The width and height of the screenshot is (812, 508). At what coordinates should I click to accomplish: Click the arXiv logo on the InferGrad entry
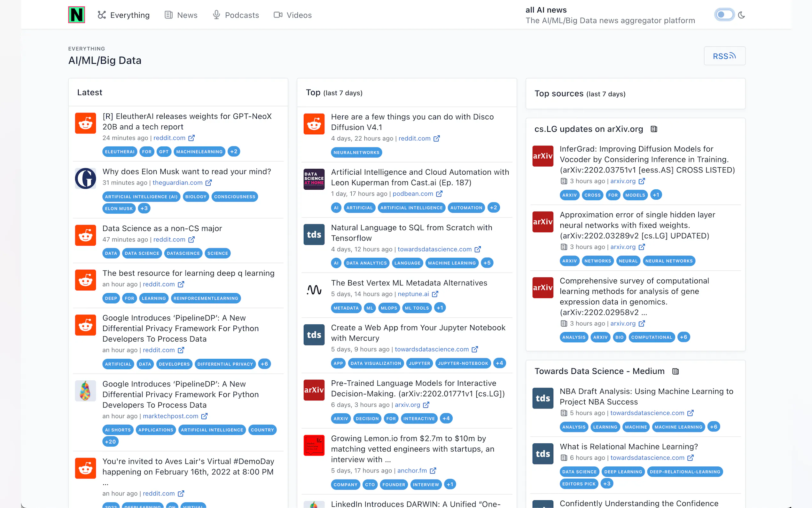(543, 156)
